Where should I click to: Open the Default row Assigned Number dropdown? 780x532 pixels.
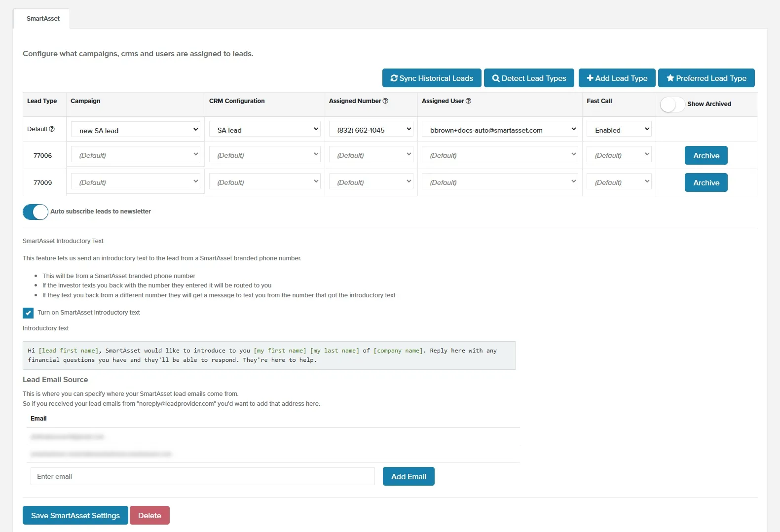[x=371, y=130]
